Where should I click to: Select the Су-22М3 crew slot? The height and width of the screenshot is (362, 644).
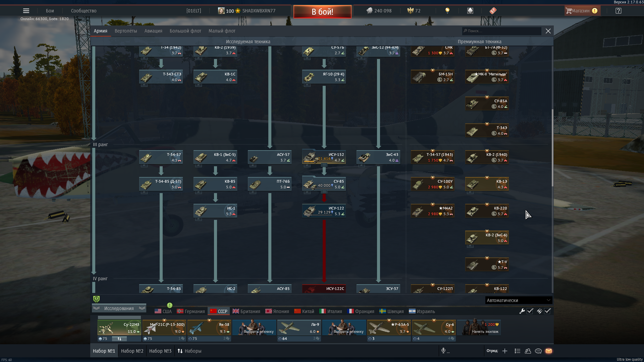tap(119, 328)
